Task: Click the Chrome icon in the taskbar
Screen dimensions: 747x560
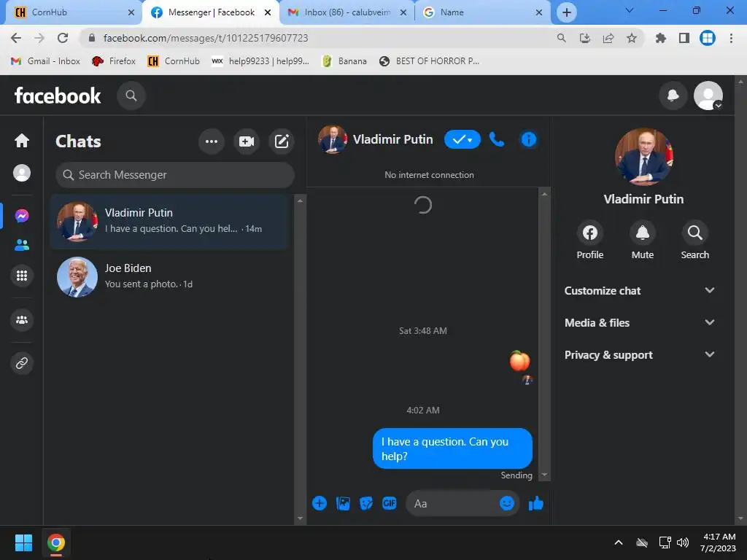Action: point(55,542)
